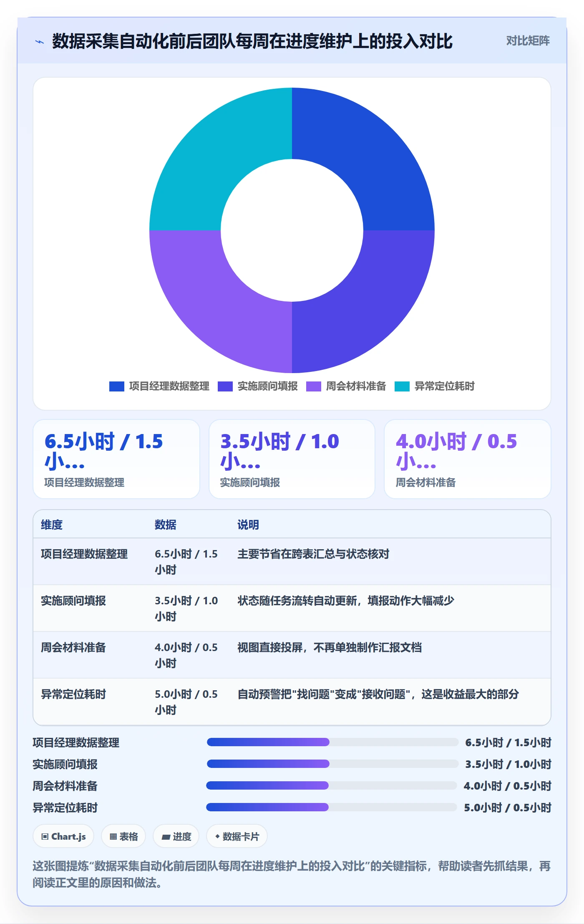Click the text 主要节省在跨表汇总与状态核对
Screen dimensions: 584x924
pos(313,554)
